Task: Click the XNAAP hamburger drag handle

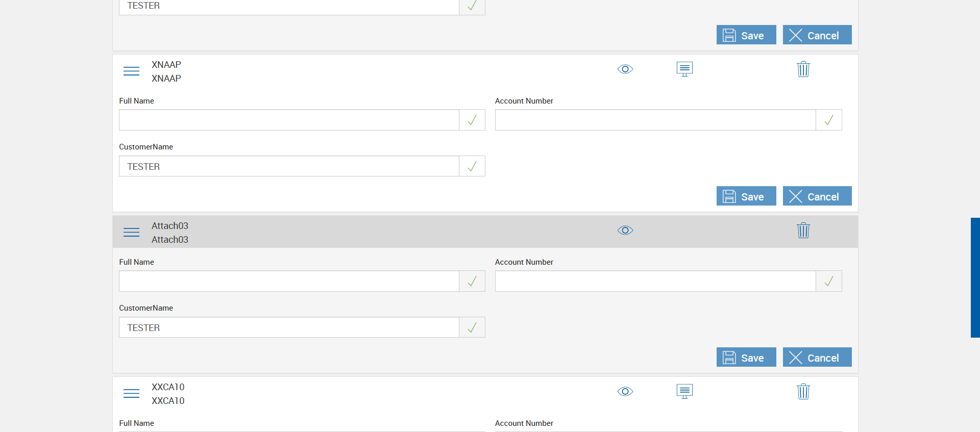Action: pos(131,71)
